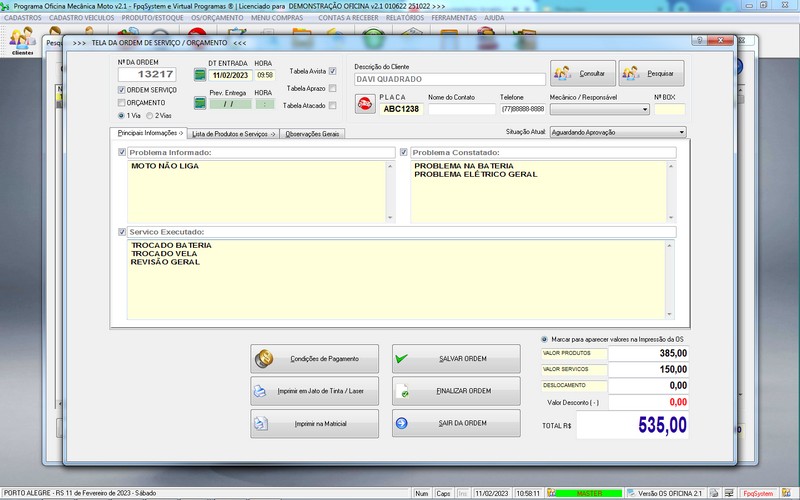This screenshot has width=800, height=500.
Task: Toggle the Tabela Avista checkbox
Action: (x=333, y=71)
